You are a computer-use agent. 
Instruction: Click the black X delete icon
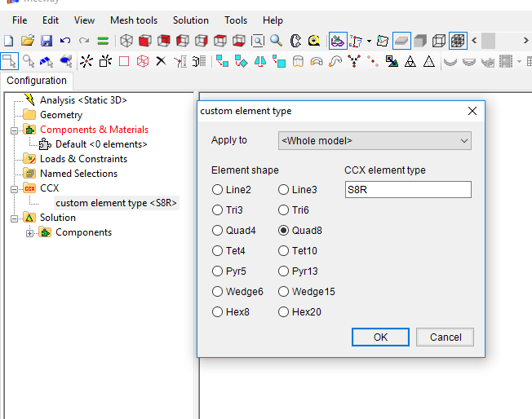pyautogui.click(x=162, y=61)
